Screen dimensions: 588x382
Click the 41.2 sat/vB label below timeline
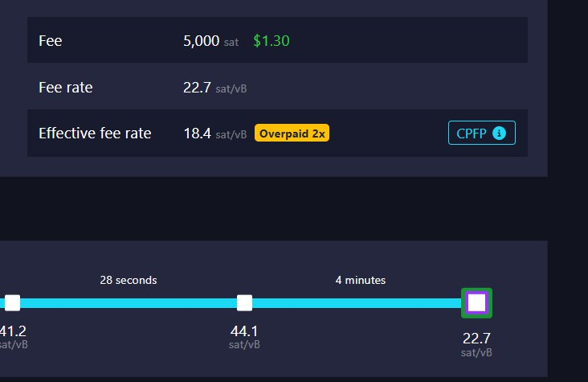pos(14,336)
